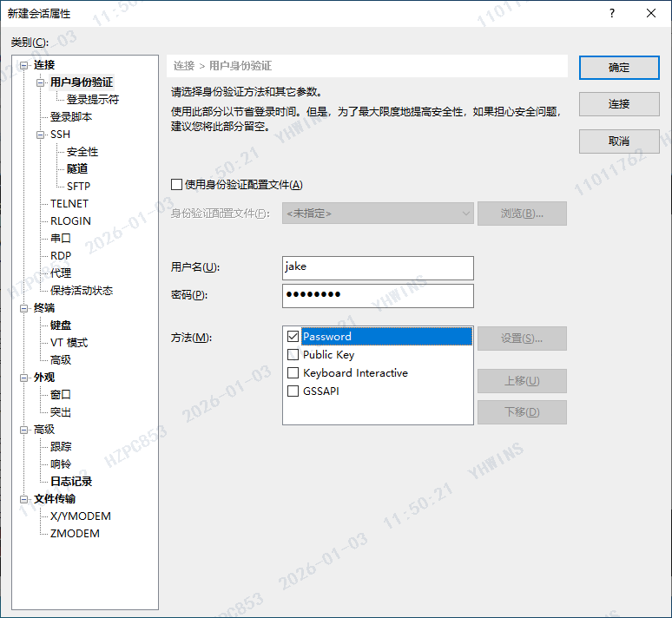
Task: Select 安全性 tree item
Action: pos(82,152)
